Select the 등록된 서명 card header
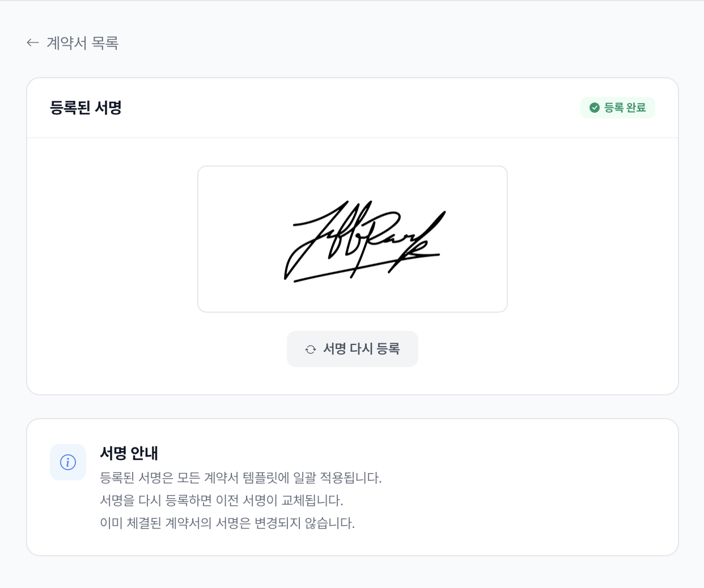 coord(86,107)
